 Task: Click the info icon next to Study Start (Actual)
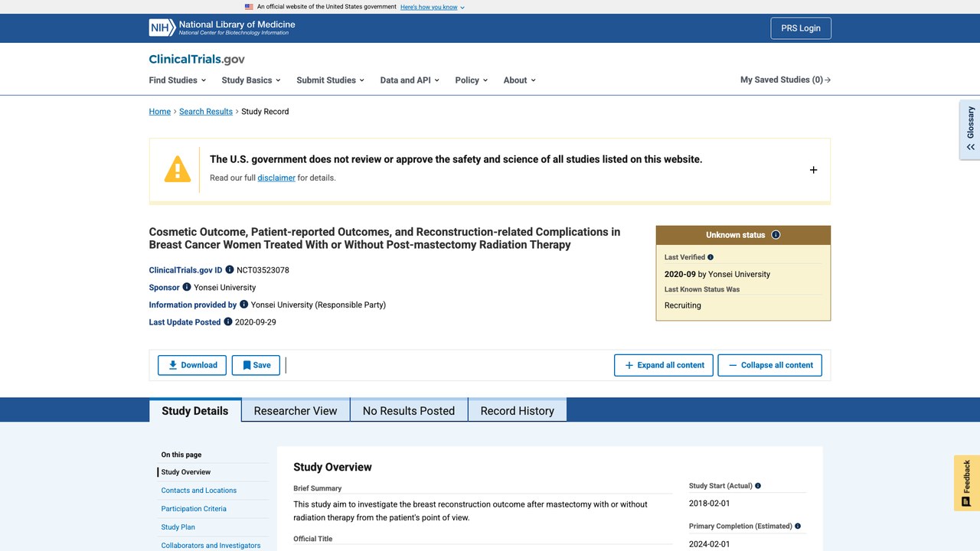tap(758, 486)
